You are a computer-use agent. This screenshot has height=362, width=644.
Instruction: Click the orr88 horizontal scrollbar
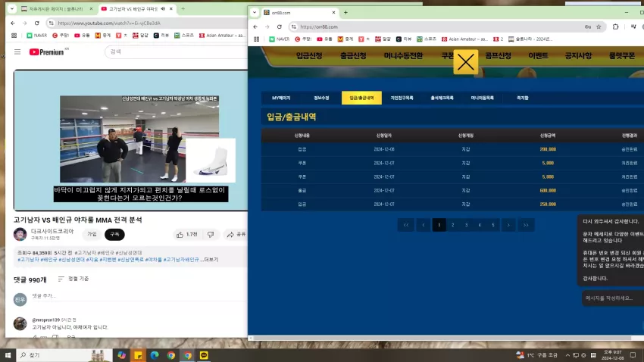pos(442,339)
